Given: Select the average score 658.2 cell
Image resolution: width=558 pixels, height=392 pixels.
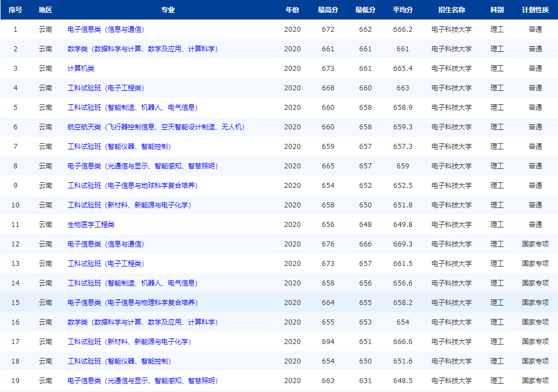Looking at the screenshot, I should [403, 303].
